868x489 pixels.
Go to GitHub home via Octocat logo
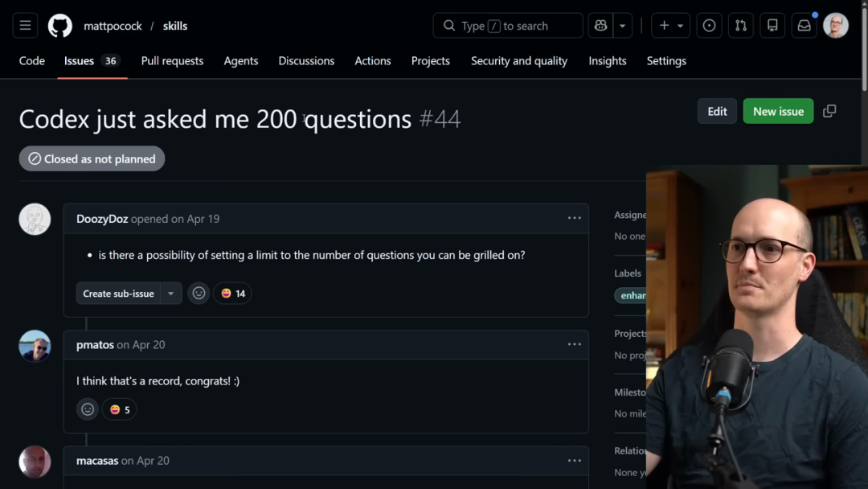pos(59,26)
